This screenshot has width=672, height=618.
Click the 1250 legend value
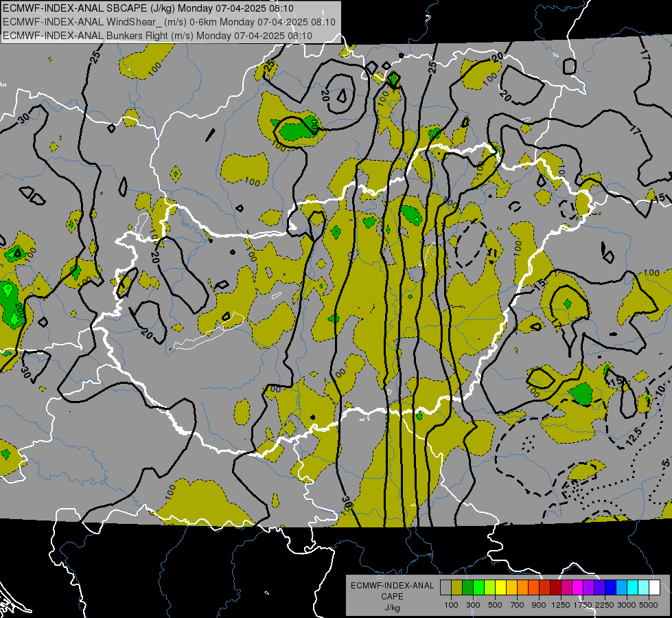pyautogui.click(x=561, y=605)
